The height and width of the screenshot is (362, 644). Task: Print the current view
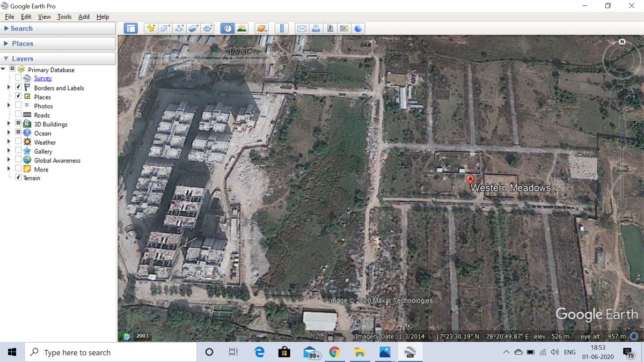point(316,28)
